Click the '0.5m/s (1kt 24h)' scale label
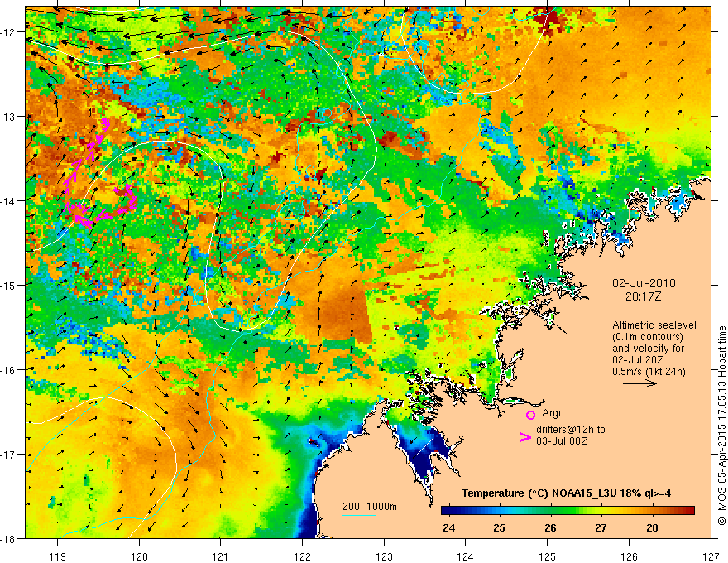The width and height of the screenshot is (728, 563). [649, 371]
